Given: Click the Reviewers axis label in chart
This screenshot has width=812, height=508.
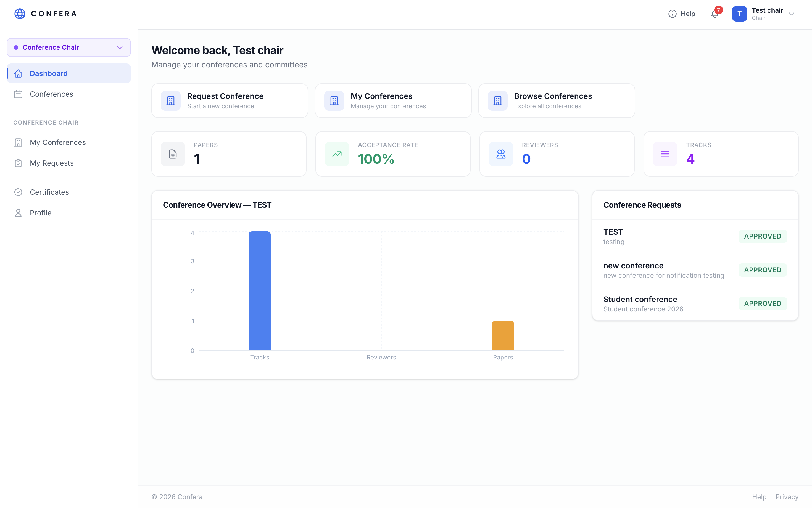Looking at the screenshot, I should coord(381,357).
